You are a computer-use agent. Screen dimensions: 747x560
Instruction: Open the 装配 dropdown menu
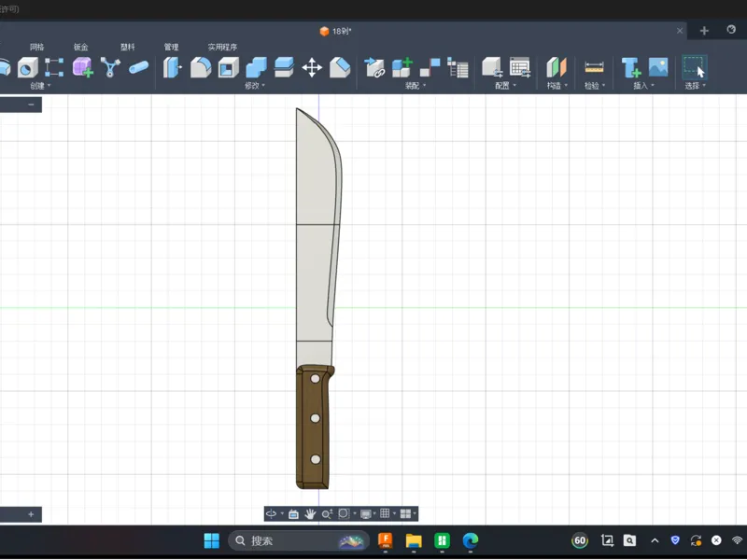point(416,86)
